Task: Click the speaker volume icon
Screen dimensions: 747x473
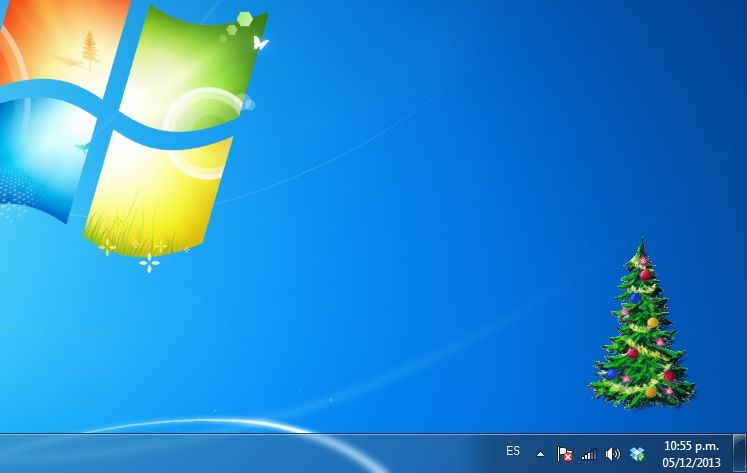Action: [x=613, y=454]
